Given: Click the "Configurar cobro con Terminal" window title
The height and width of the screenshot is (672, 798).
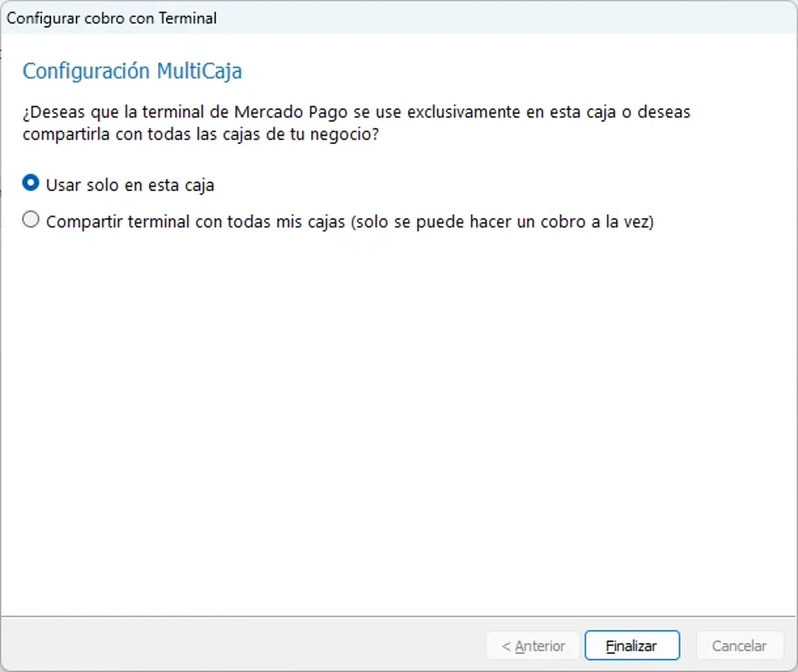Looking at the screenshot, I should 111,18.
